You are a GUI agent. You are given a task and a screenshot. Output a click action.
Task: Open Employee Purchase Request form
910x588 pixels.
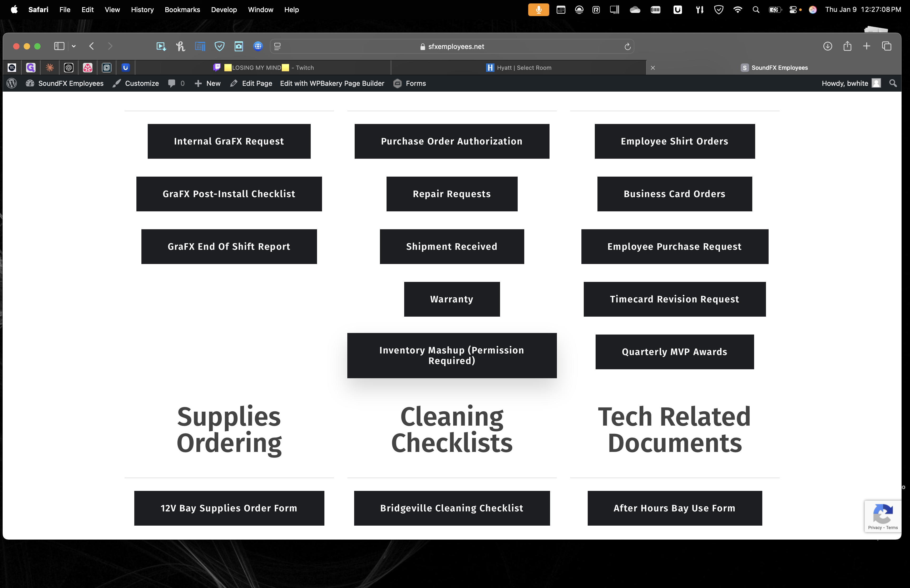[x=675, y=247]
